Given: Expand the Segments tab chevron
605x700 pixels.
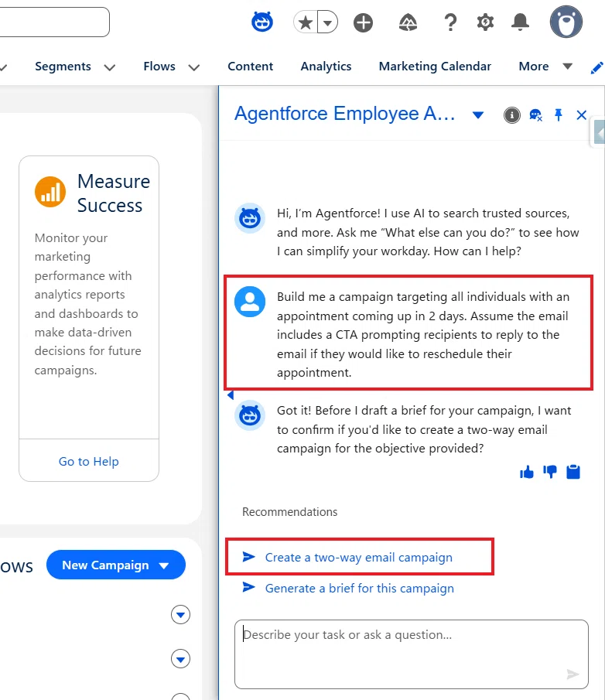Looking at the screenshot, I should click(109, 67).
